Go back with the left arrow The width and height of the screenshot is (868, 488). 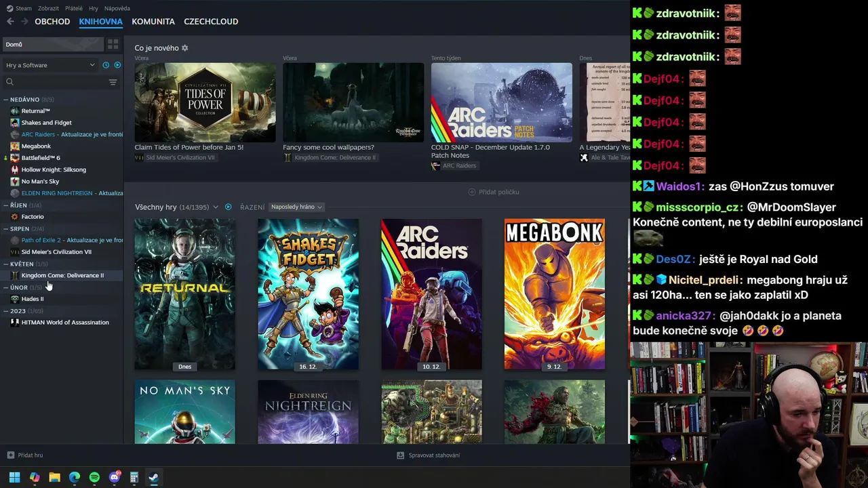pos(10,21)
